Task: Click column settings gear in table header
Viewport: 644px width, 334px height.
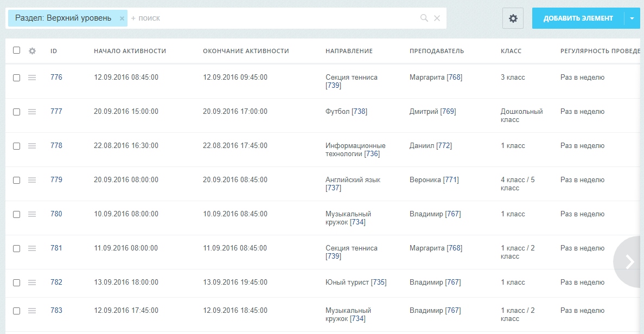Action: click(x=32, y=51)
